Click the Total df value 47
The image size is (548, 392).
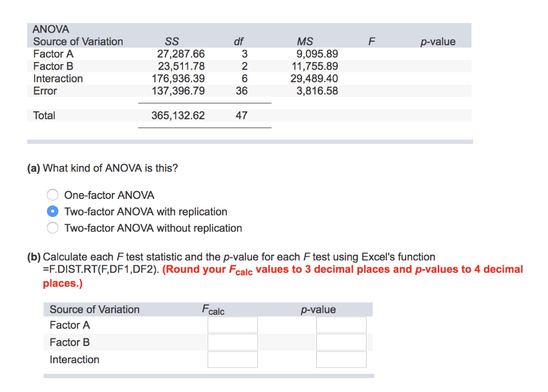pyautogui.click(x=241, y=116)
